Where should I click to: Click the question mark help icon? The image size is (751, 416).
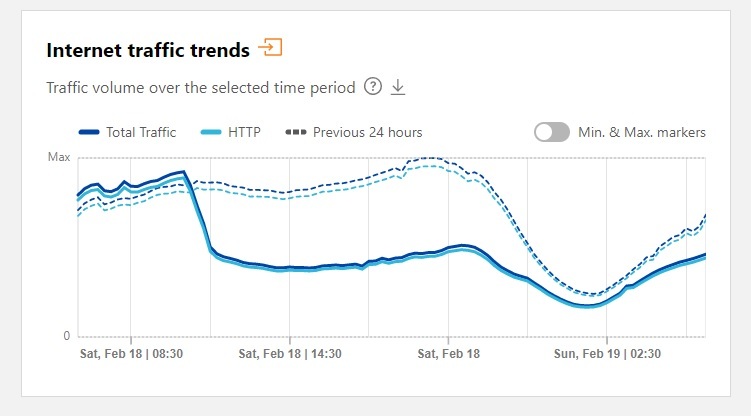[x=373, y=87]
